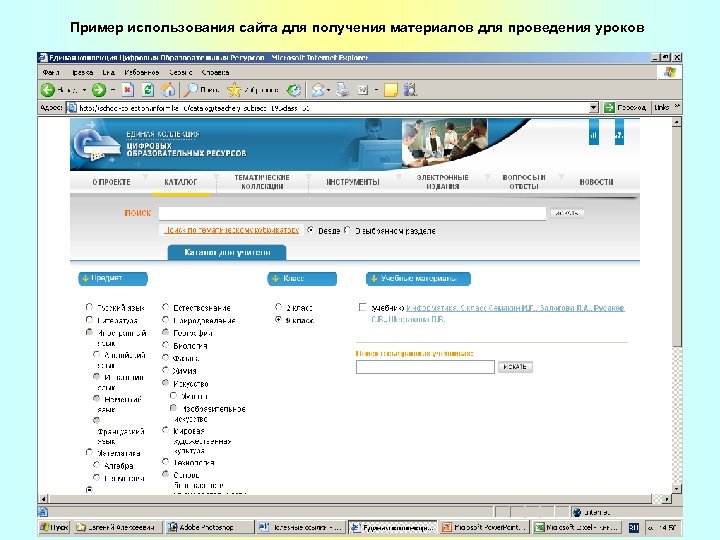Open the folder window taskbar button
The image size is (720, 540).
[x=117, y=527]
